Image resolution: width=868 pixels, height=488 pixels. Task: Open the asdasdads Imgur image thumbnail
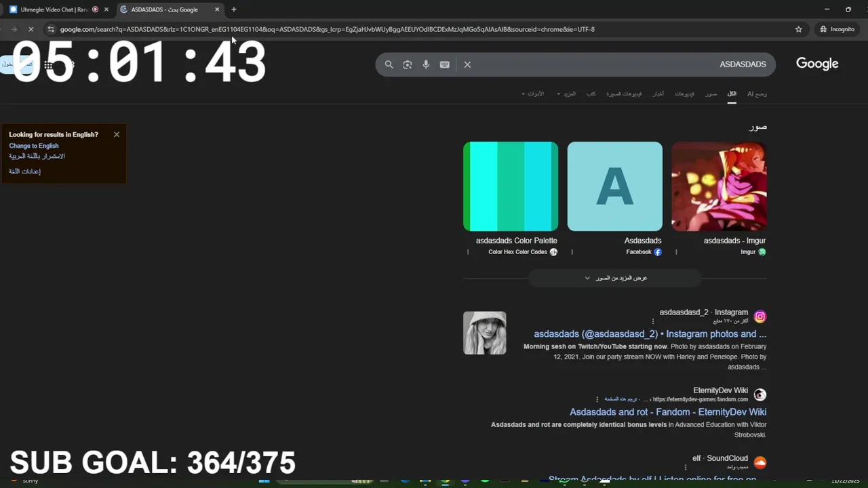pyautogui.click(x=719, y=186)
